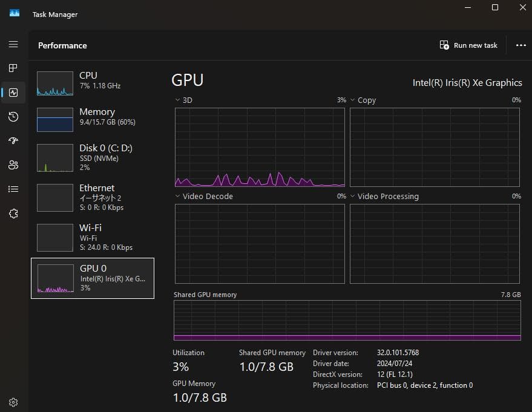
Task: Select the CPU performance item
Action: click(92, 83)
